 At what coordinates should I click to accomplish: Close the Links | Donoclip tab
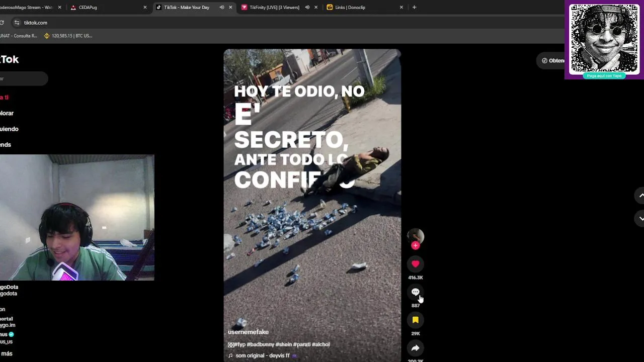401,7
